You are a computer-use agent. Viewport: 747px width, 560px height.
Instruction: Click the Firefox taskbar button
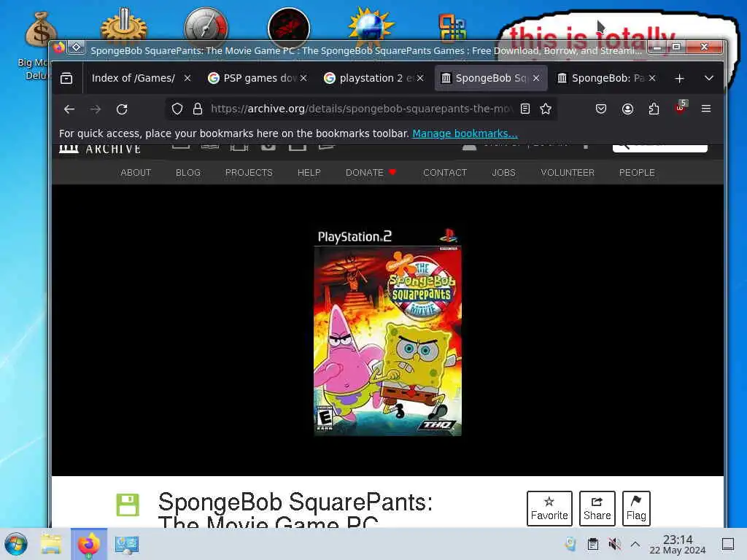[89, 544]
